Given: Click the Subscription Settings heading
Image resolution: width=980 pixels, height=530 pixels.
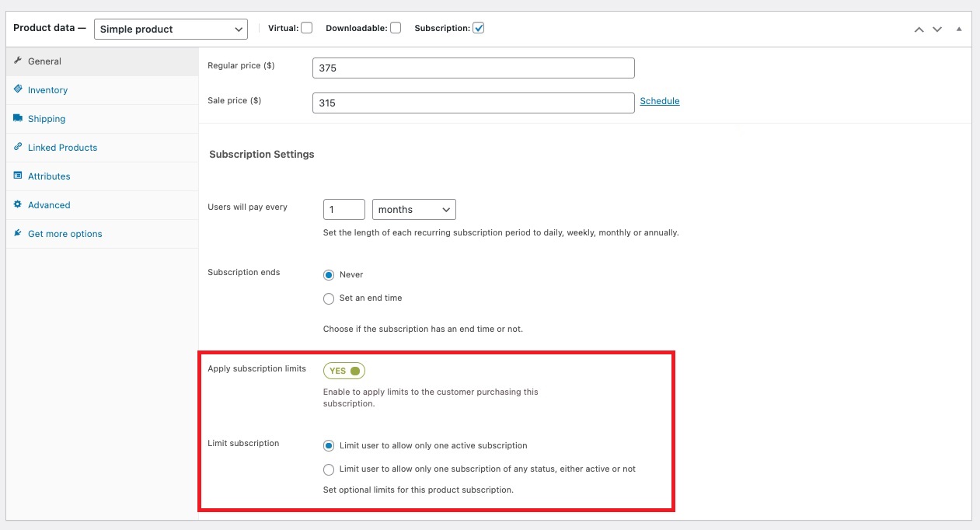Looking at the screenshot, I should pyautogui.click(x=262, y=154).
